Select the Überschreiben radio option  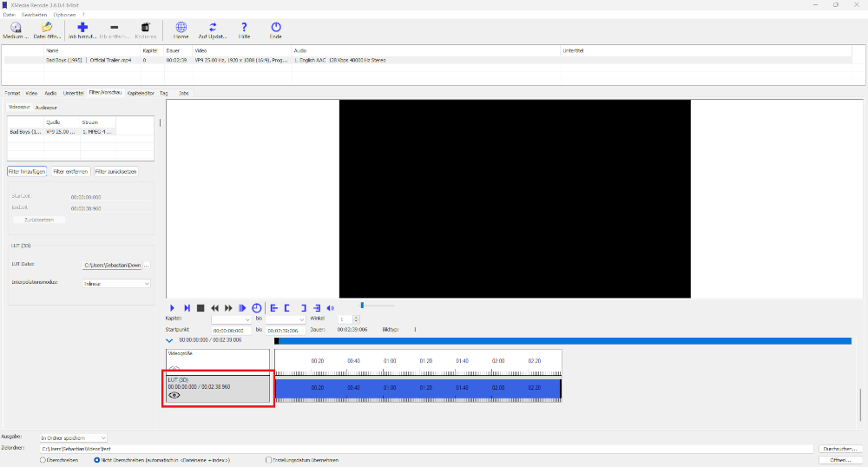(x=43, y=460)
